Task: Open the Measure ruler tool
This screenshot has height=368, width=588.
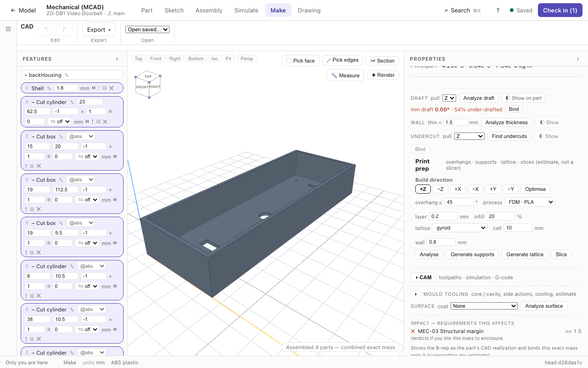Action: click(x=345, y=75)
